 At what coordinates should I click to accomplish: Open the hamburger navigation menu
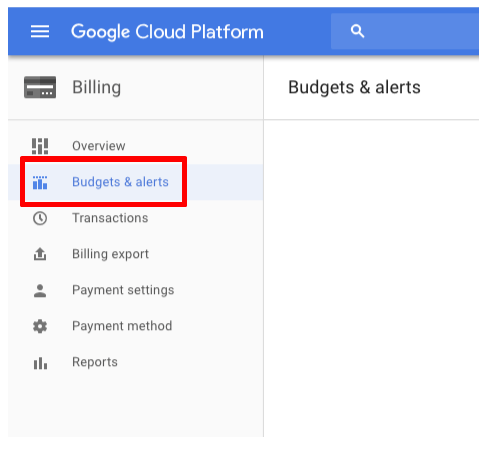[40, 32]
